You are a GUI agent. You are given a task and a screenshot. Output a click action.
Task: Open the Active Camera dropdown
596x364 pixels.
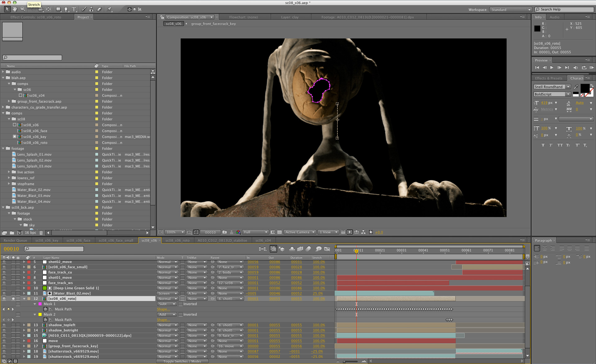(x=300, y=232)
